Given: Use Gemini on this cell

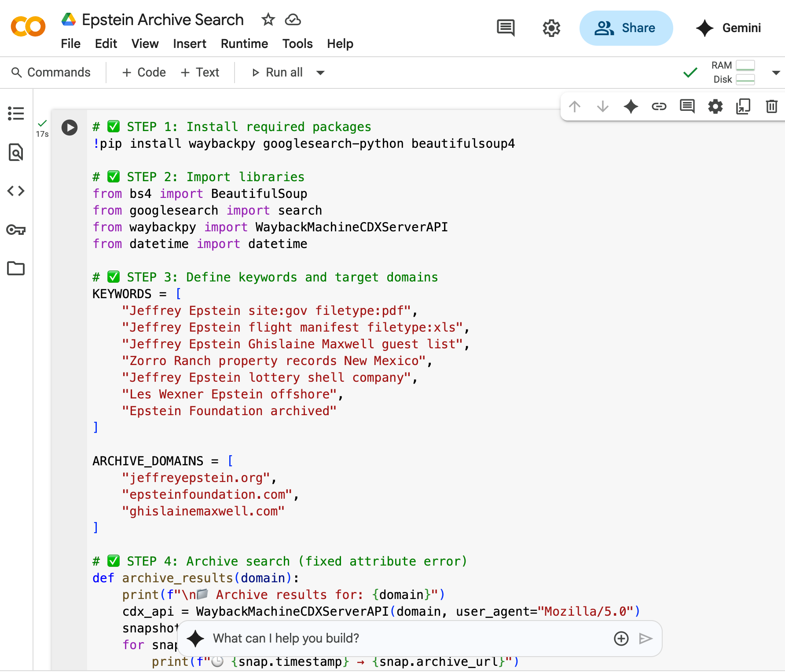Looking at the screenshot, I should pyautogui.click(x=631, y=106).
